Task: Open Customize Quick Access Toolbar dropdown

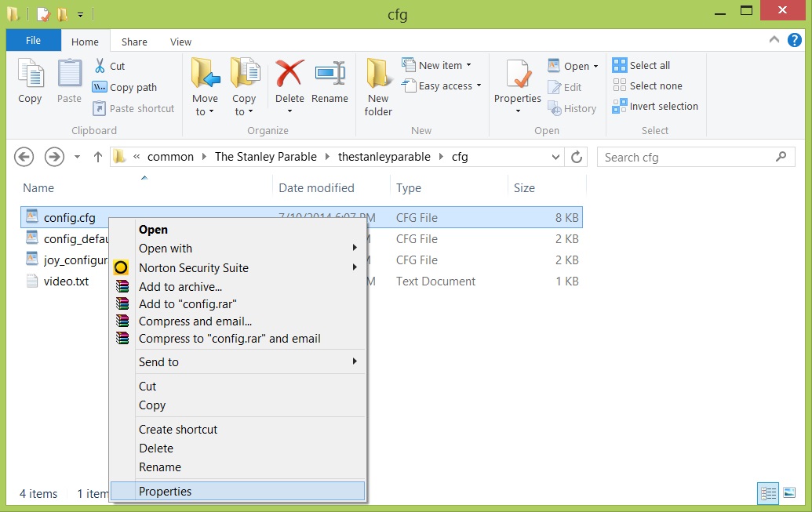Action: click(x=80, y=15)
